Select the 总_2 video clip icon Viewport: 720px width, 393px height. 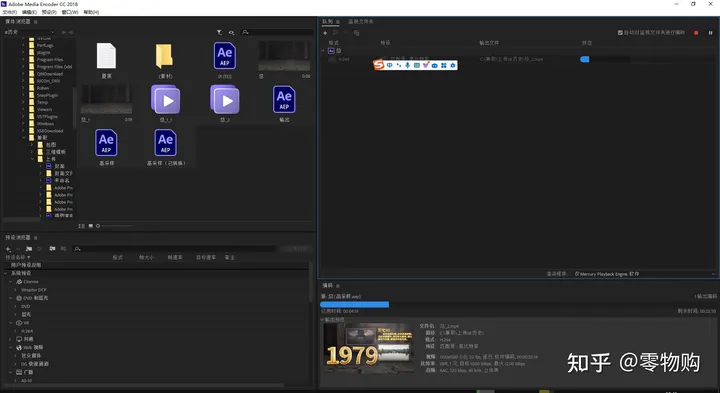[x=225, y=99]
